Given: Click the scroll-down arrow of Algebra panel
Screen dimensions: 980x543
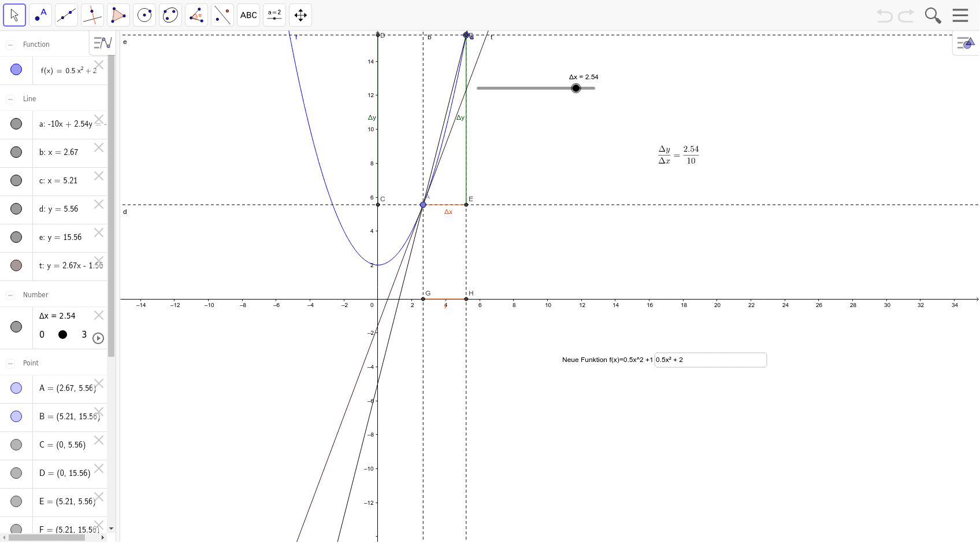Looking at the screenshot, I should click(x=111, y=529).
